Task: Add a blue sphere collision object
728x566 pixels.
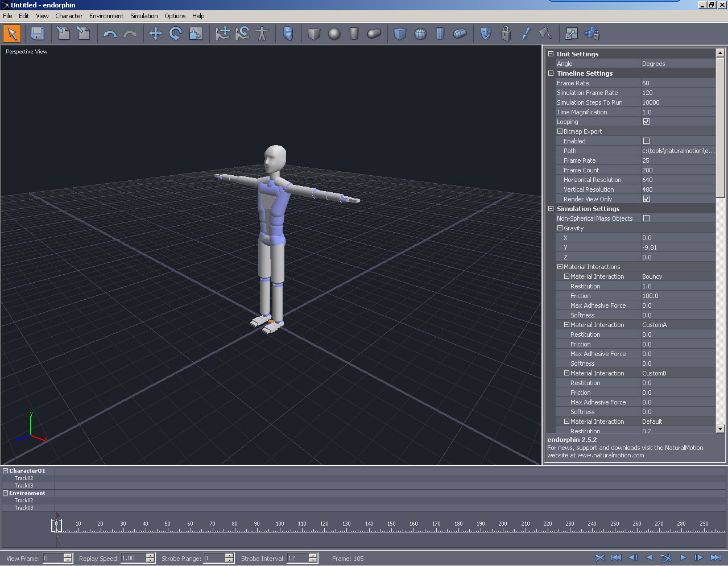Action: point(420,34)
